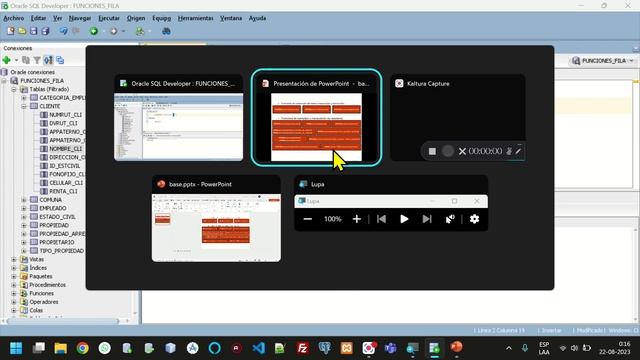Select the Paquetes tree item
The image size is (640, 360).
click(41, 277)
